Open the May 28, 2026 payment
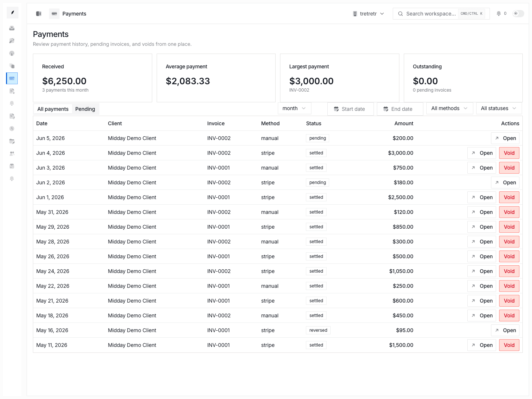The image size is (532, 399). coord(482,242)
